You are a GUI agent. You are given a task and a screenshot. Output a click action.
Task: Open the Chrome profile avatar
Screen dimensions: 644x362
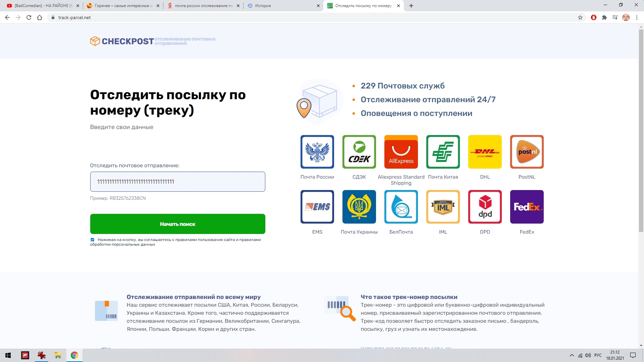coord(626,17)
